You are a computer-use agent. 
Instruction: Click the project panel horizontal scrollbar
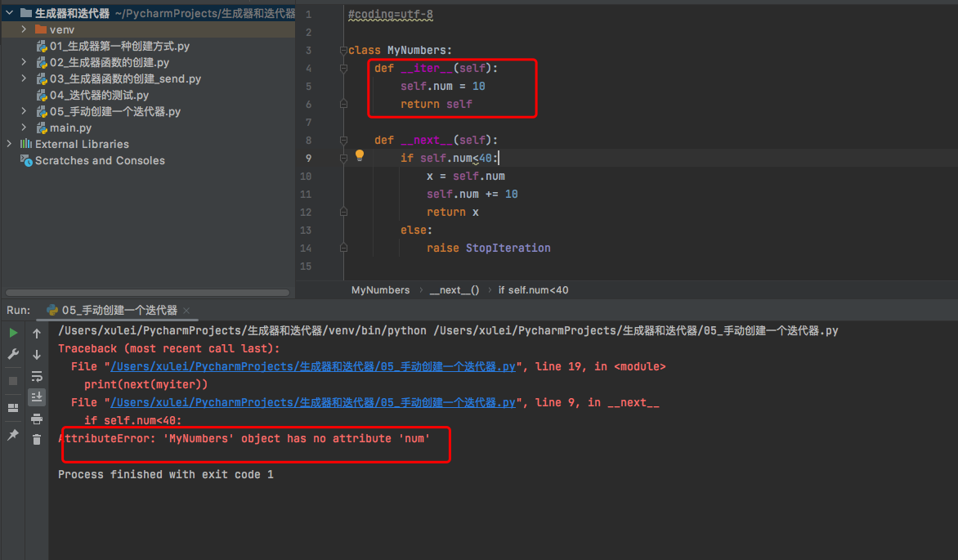147,293
